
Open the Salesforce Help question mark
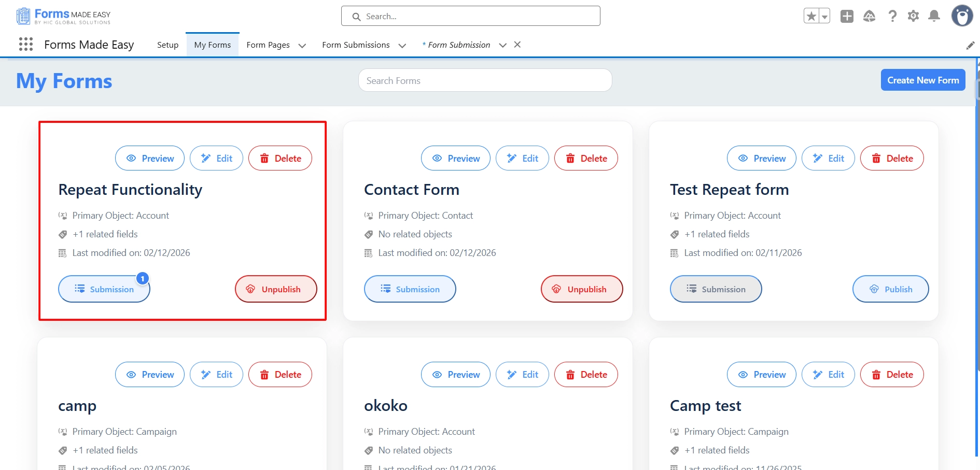click(892, 17)
